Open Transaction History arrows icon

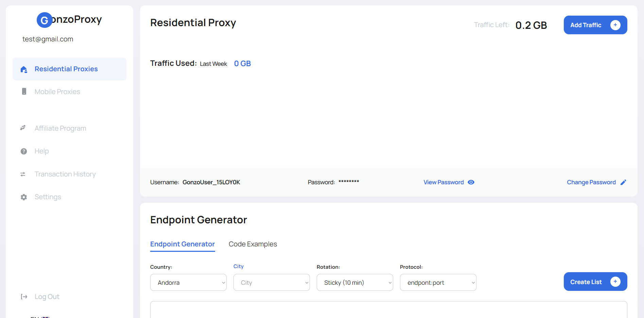click(23, 174)
